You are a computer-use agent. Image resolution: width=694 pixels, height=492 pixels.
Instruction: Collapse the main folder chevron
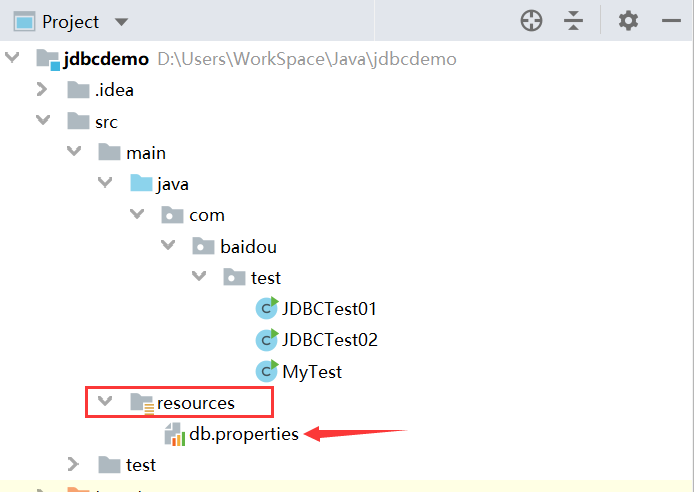coord(74,151)
